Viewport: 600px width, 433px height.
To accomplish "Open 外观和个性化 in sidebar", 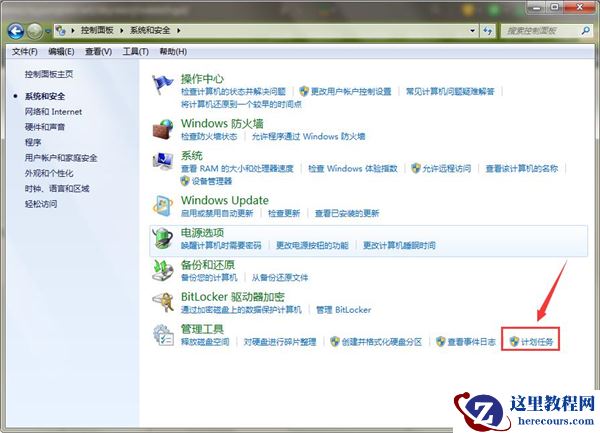I will click(49, 173).
